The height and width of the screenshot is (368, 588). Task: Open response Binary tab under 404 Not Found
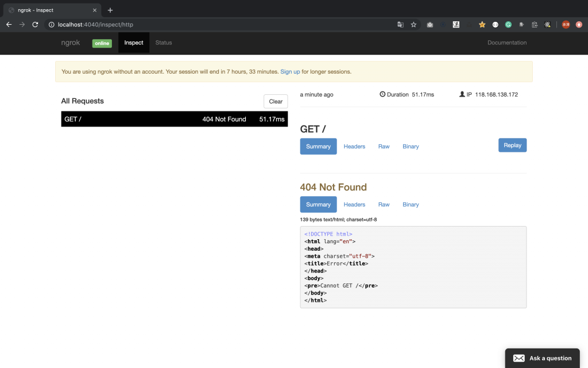tap(411, 204)
